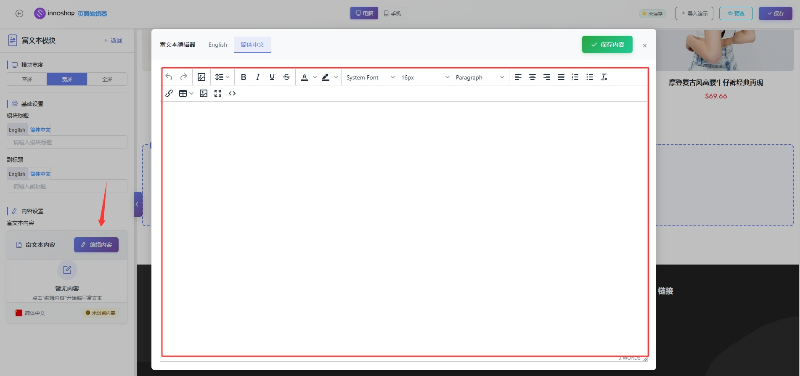Click the purple edit content button in sidebar
Screen dimensions: 800x376
coord(96,245)
